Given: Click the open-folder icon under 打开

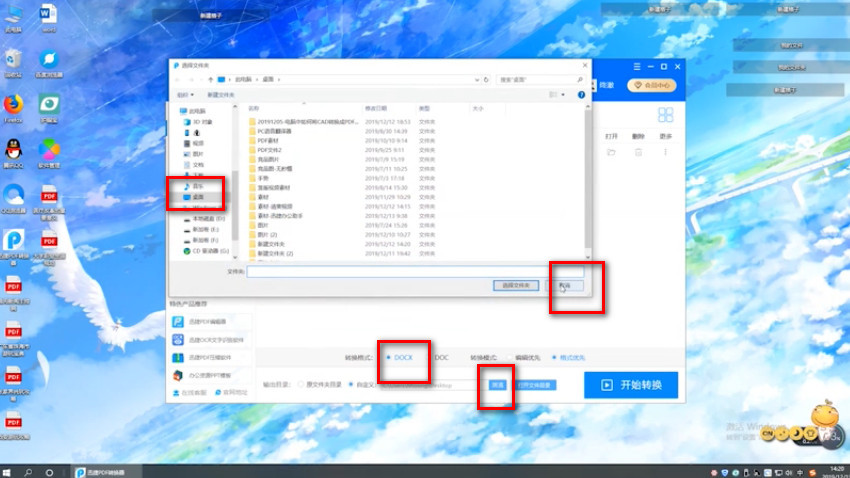Looking at the screenshot, I should tap(611, 152).
